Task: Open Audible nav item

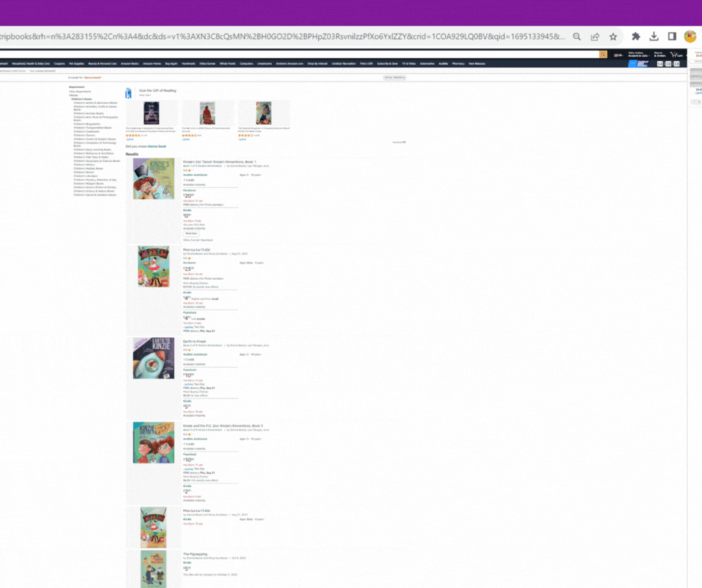Action: tap(443, 63)
